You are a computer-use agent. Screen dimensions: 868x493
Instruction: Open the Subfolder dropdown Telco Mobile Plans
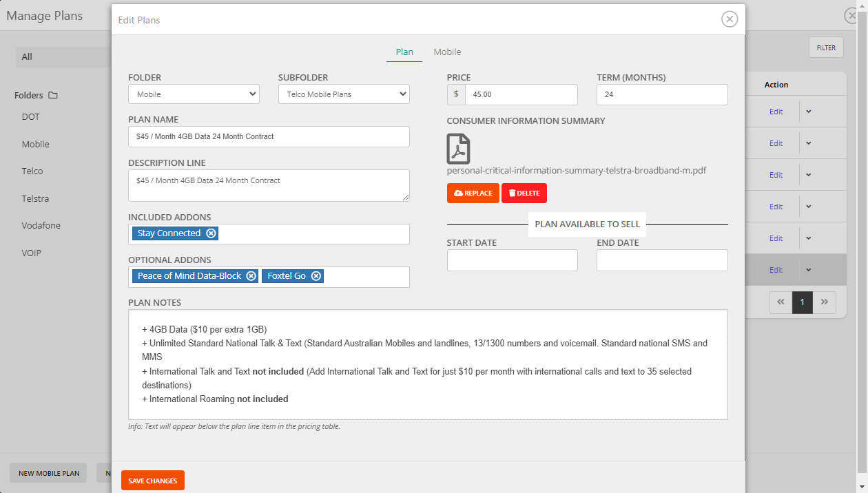343,94
